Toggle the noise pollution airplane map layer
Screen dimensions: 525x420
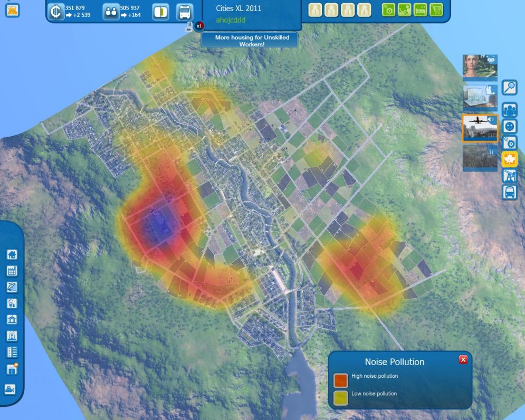(479, 127)
